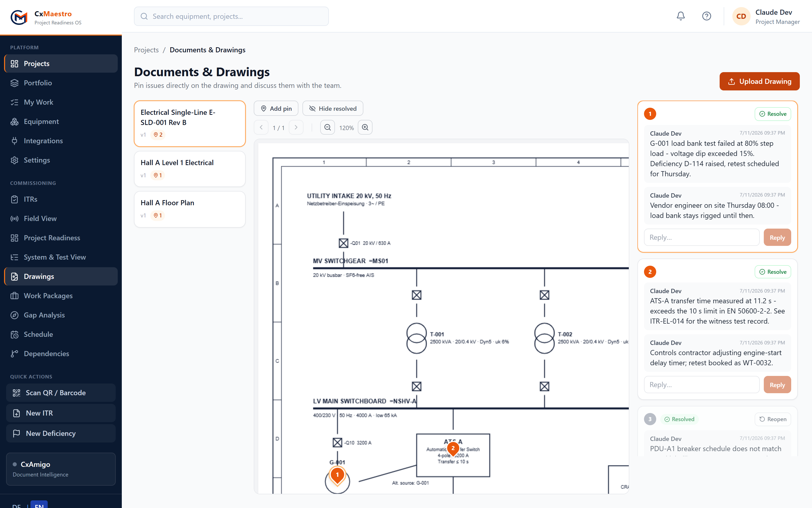
Task: Toggle Hide resolved pins
Action: [332, 108]
